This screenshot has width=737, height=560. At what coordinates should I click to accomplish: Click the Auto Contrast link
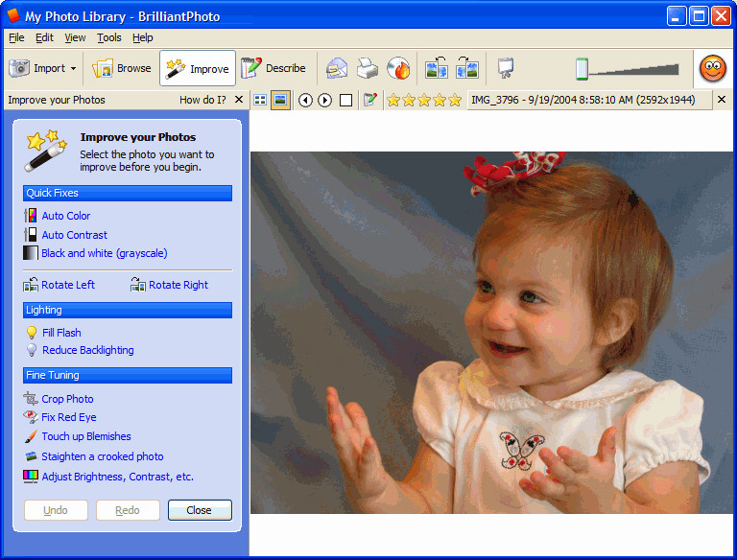[x=74, y=235]
